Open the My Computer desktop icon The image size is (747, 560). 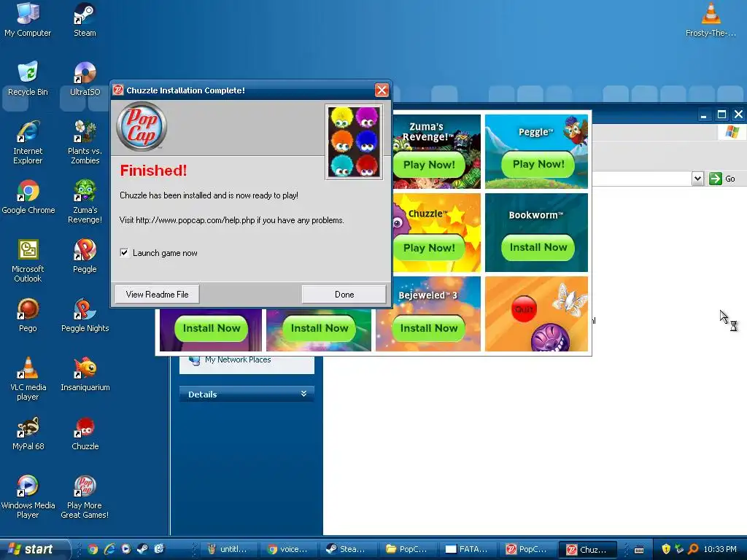tap(28, 20)
